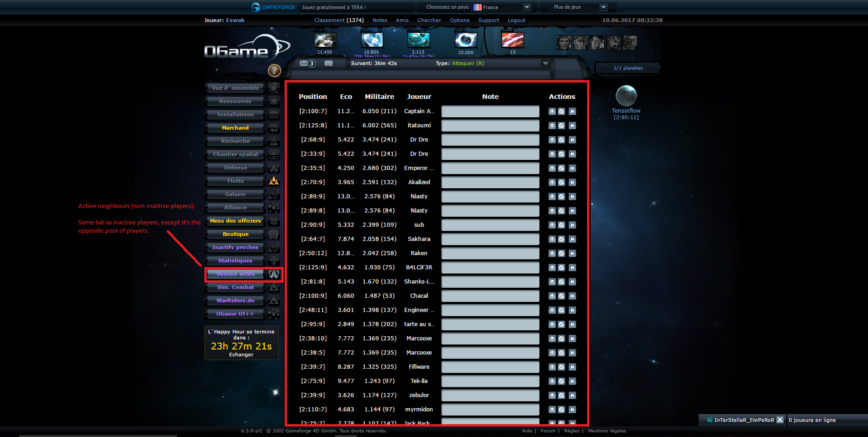Click the icon beside Voisins actifs

(274, 274)
